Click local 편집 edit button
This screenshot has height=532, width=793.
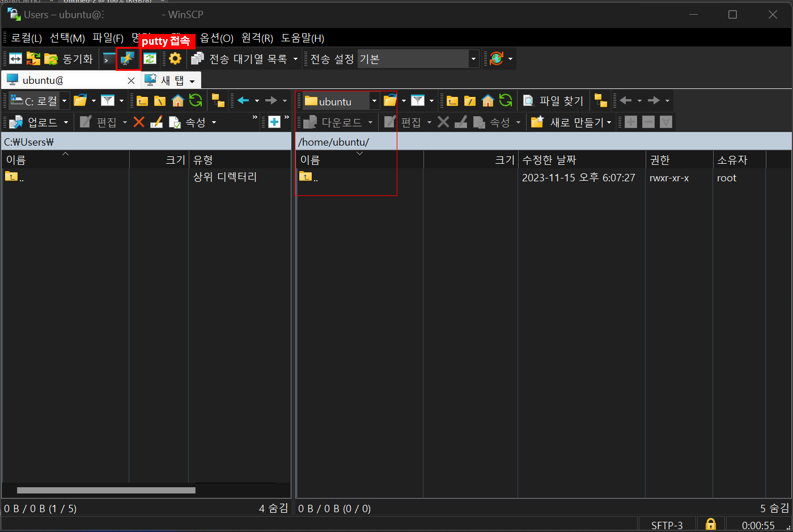pyautogui.click(x=99, y=122)
